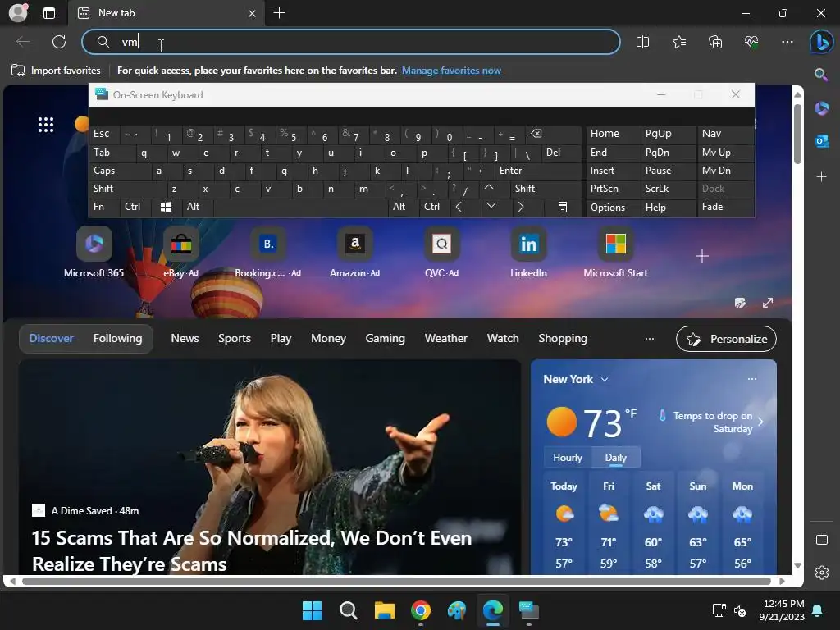Click the address bar input field
Image resolution: width=840 pixels, height=630 pixels.
[351, 42]
